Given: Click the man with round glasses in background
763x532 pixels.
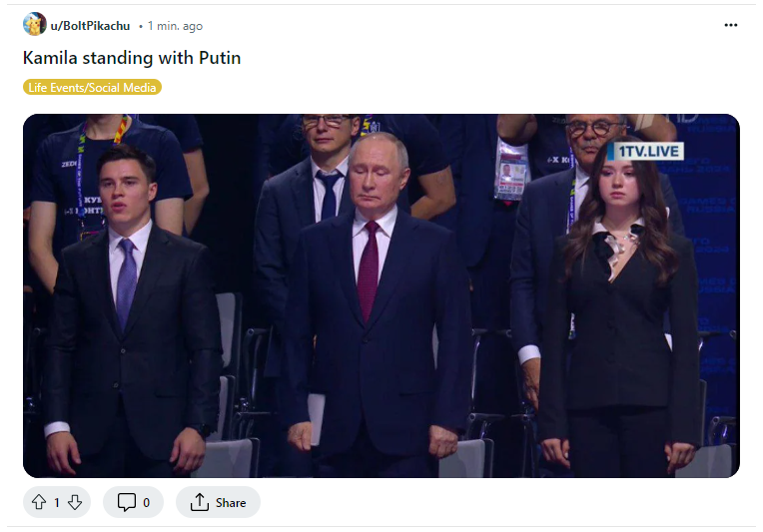Looking at the screenshot, I should pos(591,139).
